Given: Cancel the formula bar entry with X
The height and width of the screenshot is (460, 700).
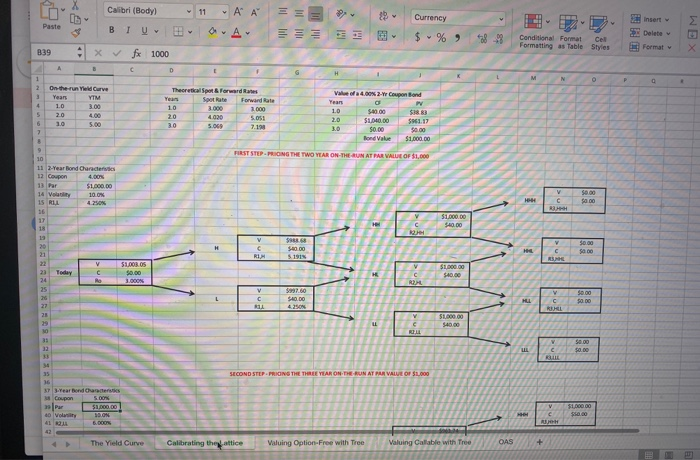Looking at the screenshot, I should click(98, 53).
